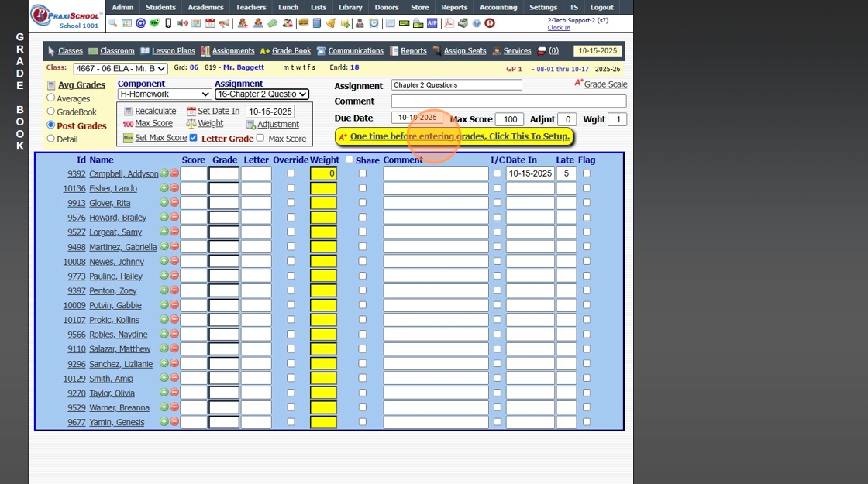
Task: Open student link Martinez, Gabriella
Action: click(x=123, y=247)
